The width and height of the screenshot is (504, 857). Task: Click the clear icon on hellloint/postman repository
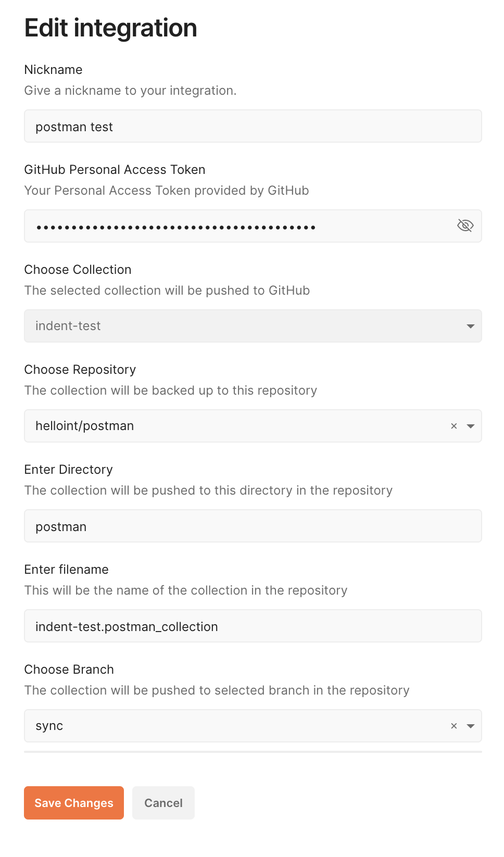[452, 426]
